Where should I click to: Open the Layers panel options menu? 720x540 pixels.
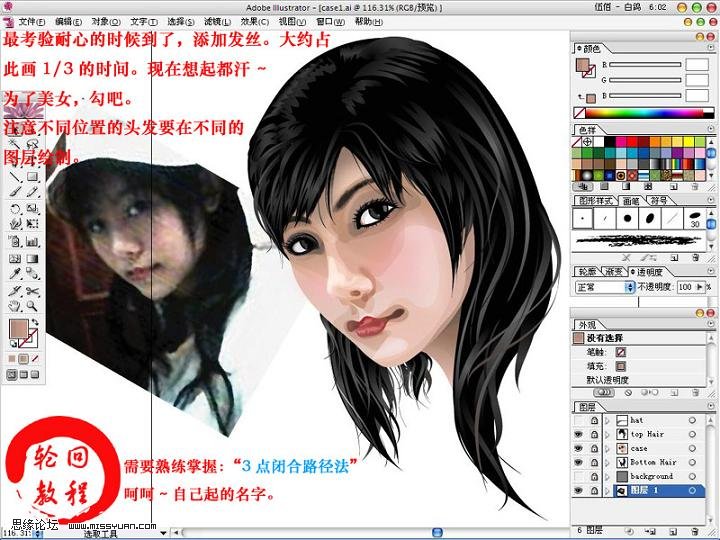710,406
